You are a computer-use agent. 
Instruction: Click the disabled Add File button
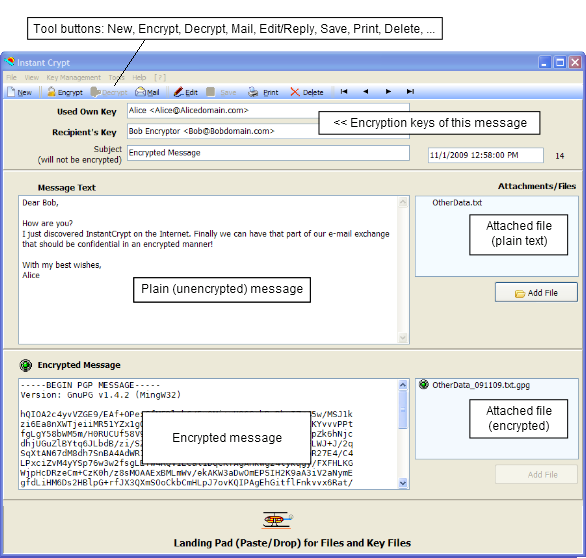(536, 475)
